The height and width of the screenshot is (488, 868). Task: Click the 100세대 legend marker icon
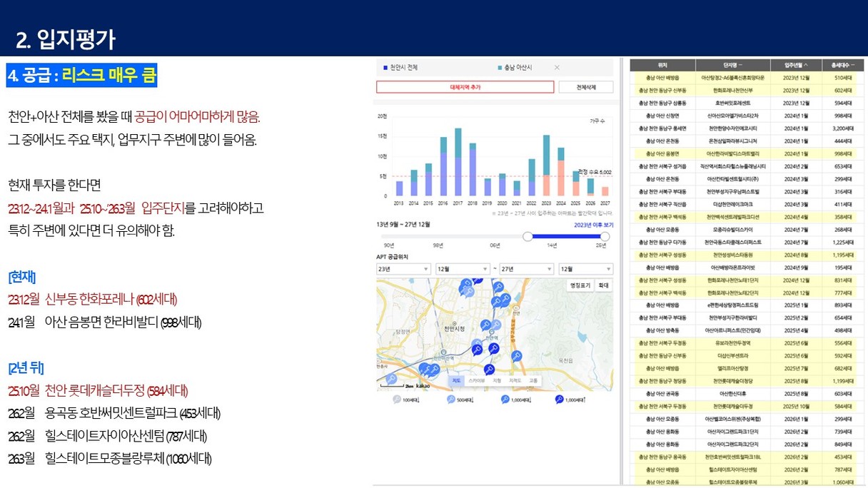[x=397, y=400]
